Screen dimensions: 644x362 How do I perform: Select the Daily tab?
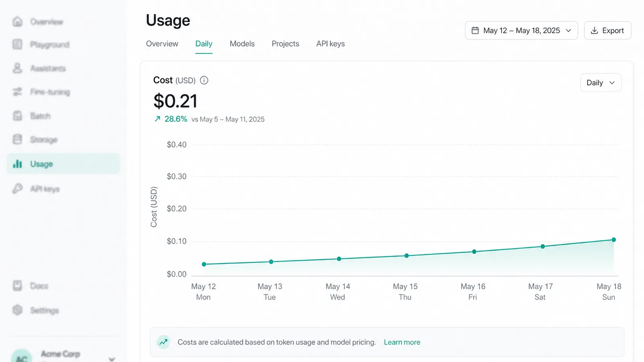204,44
